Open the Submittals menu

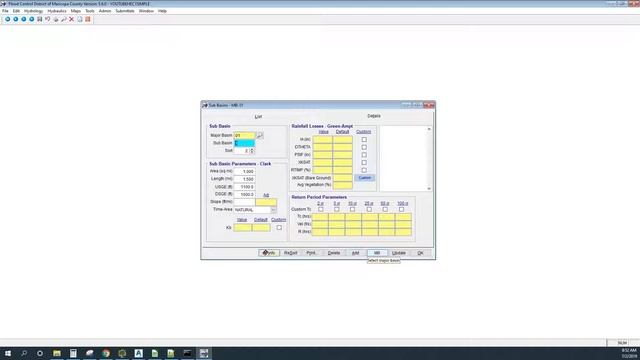(x=125, y=11)
